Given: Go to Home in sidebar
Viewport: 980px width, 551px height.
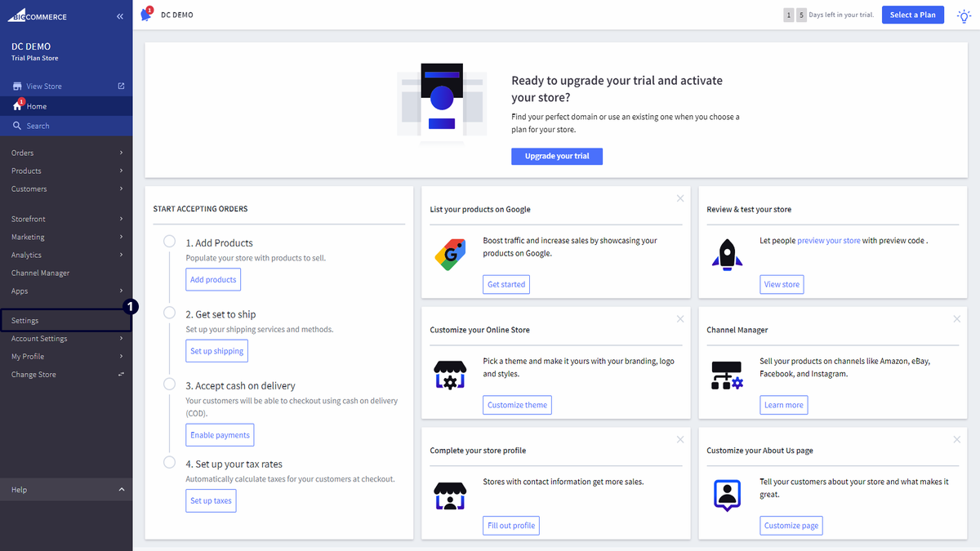Looking at the screenshot, I should [x=66, y=106].
